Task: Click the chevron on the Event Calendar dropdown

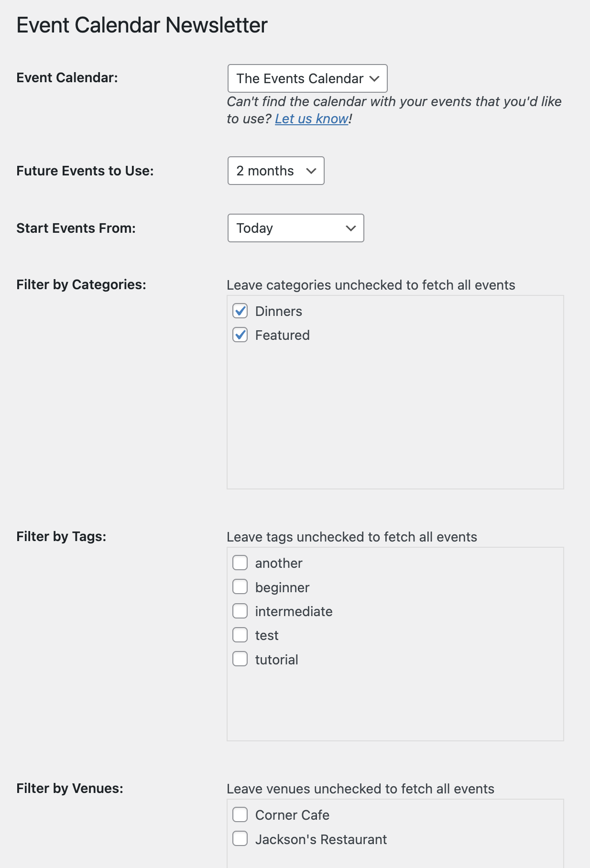Action: [375, 78]
